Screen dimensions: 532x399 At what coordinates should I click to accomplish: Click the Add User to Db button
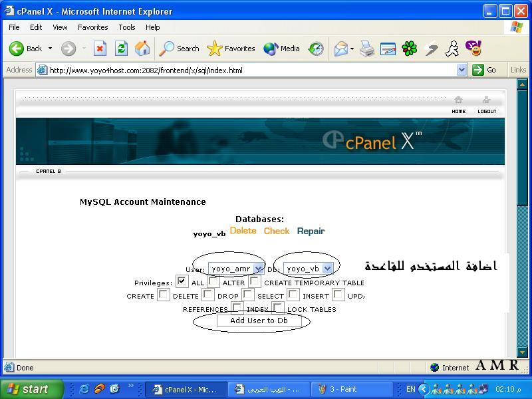[x=259, y=321]
